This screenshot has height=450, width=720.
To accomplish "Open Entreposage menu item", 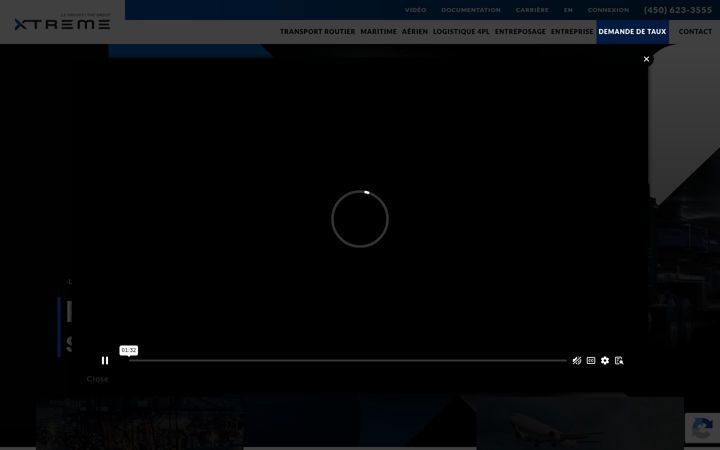I will 520,32.
